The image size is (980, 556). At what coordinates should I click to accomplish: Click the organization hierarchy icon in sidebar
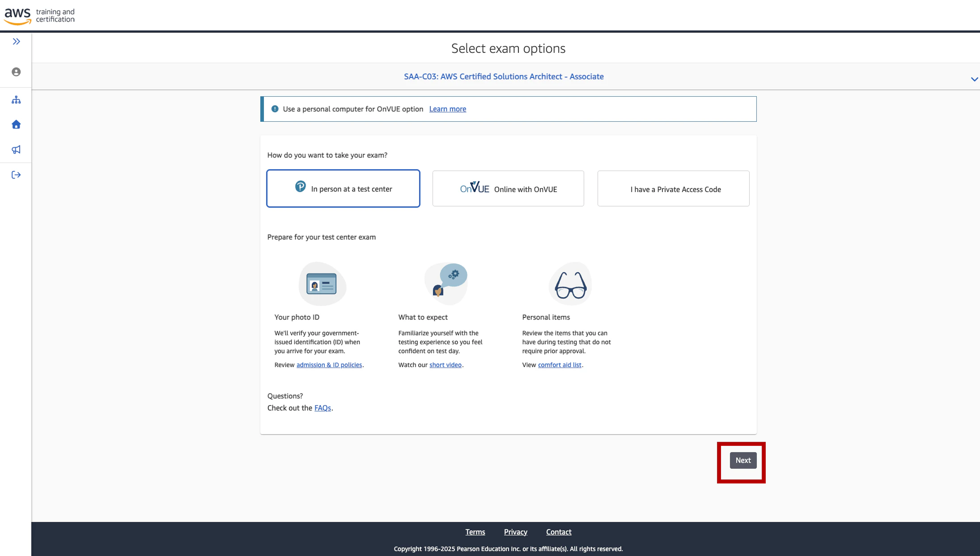coord(16,100)
